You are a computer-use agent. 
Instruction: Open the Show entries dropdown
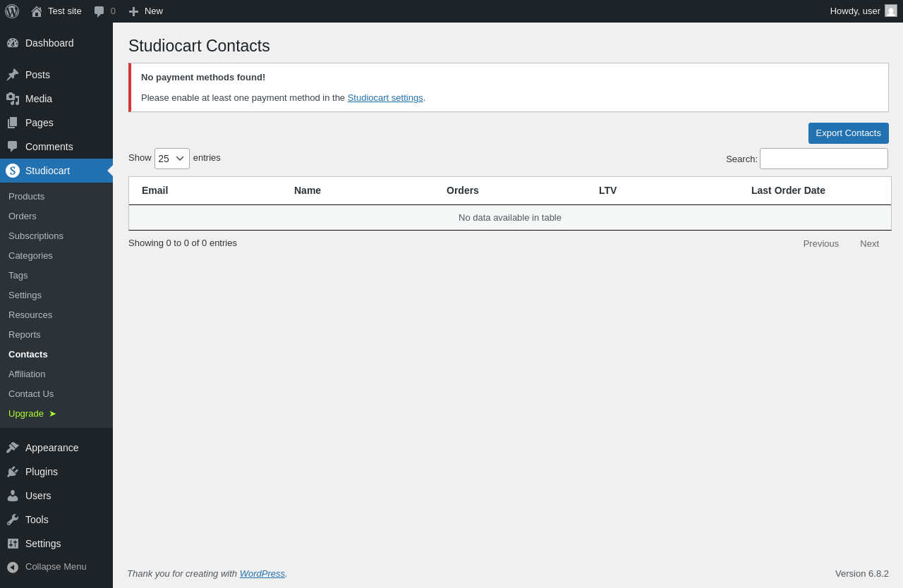tap(172, 159)
